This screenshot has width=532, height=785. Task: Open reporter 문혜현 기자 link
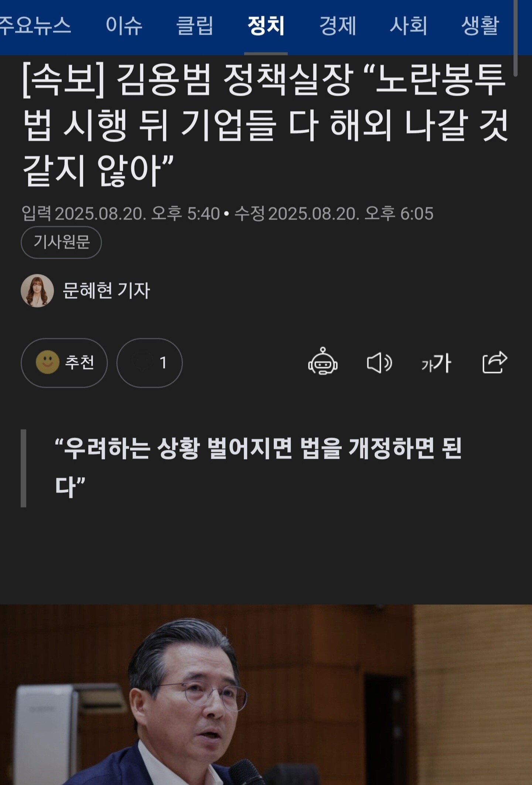(106, 290)
